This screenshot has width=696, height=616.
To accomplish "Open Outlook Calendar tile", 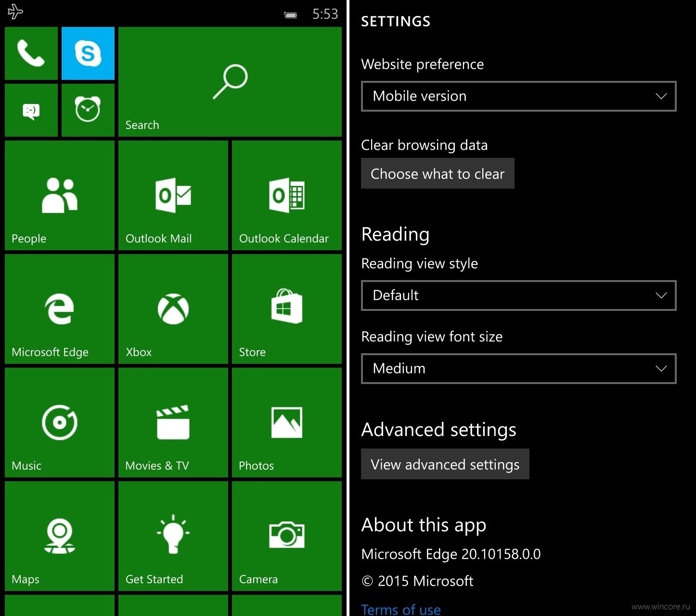I will pos(287,195).
